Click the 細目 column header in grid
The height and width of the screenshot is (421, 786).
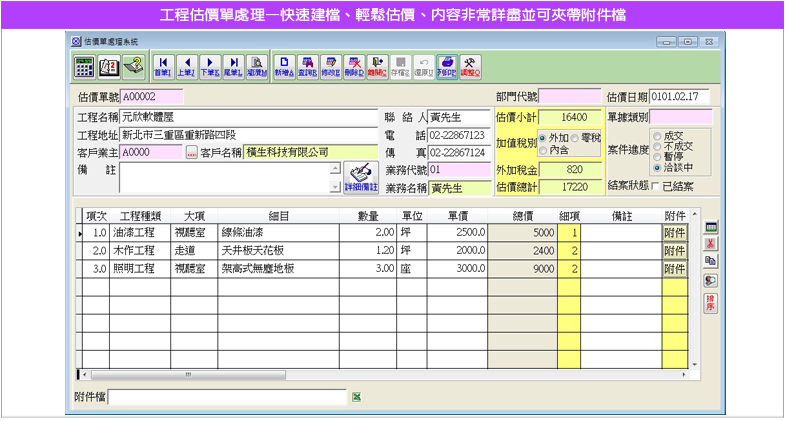click(x=279, y=215)
